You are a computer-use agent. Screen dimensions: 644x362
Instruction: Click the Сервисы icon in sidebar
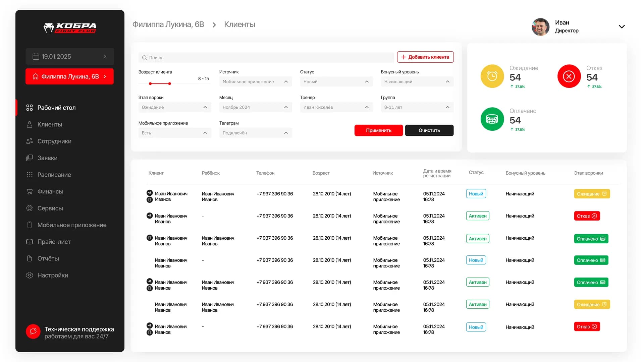tap(30, 208)
